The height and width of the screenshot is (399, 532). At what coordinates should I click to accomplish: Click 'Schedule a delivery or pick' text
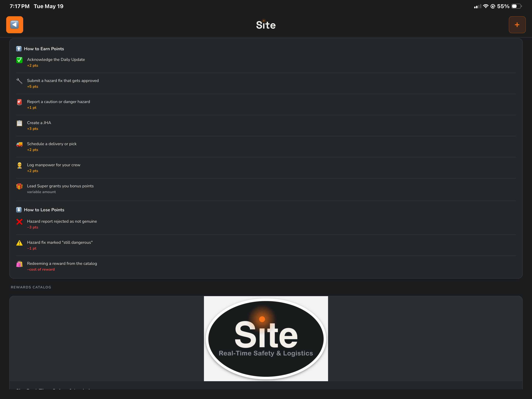[52, 144]
